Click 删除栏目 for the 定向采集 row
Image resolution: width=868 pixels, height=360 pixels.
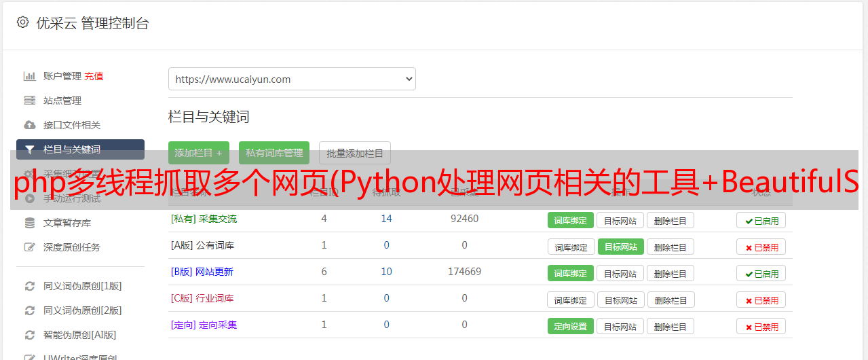[x=670, y=326]
